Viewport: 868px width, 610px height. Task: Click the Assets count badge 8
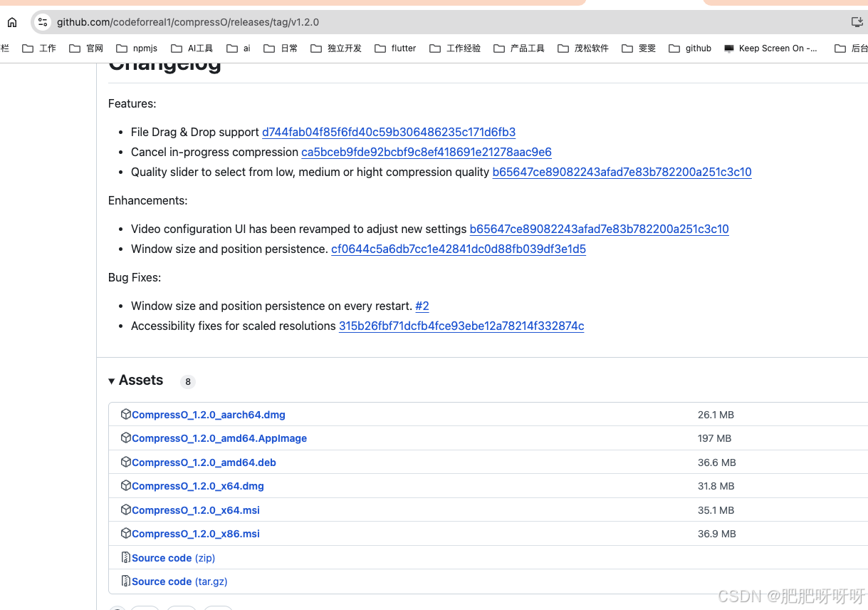pos(188,382)
